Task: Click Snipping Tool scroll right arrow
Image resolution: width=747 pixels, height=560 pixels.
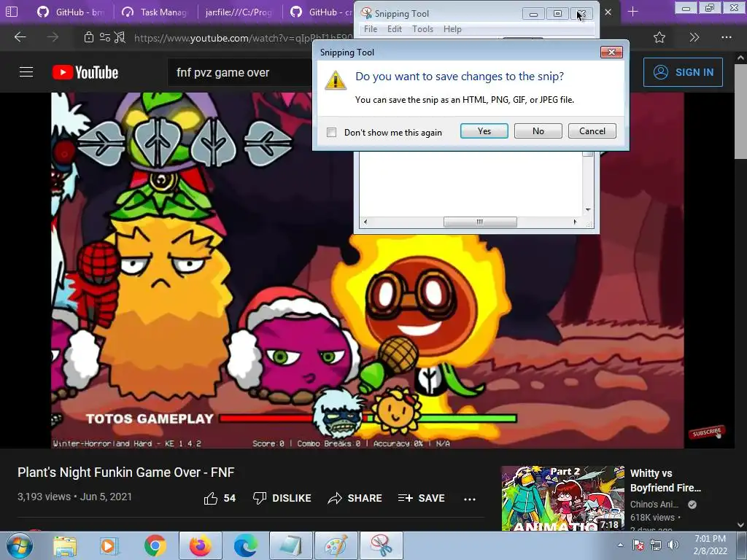Action: click(x=575, y=222)
